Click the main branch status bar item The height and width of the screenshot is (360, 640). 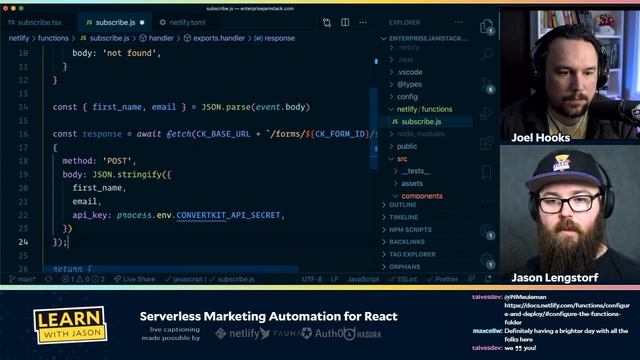(x=22, y=279)
